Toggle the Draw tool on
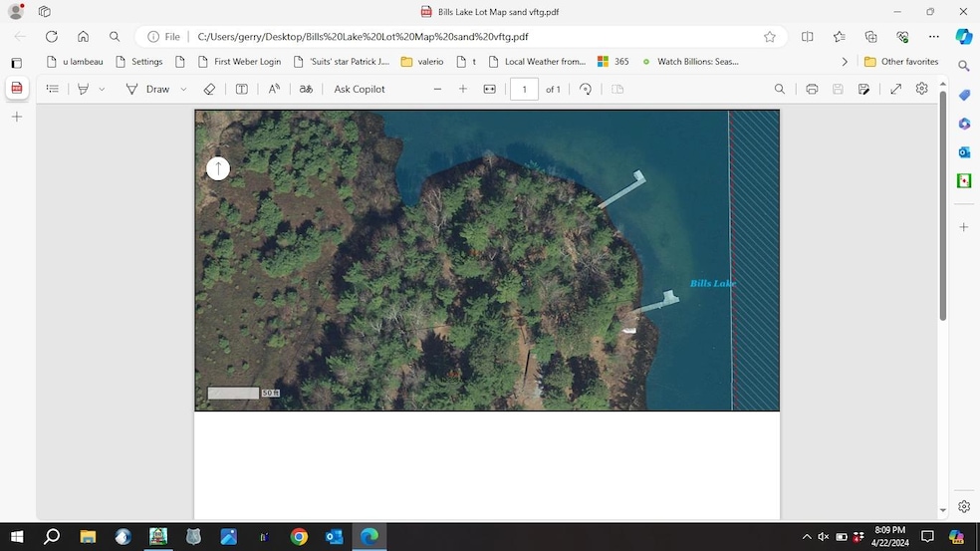Image resolution: width=980 pixels, height=551 pixels. [x=147, y=89]
